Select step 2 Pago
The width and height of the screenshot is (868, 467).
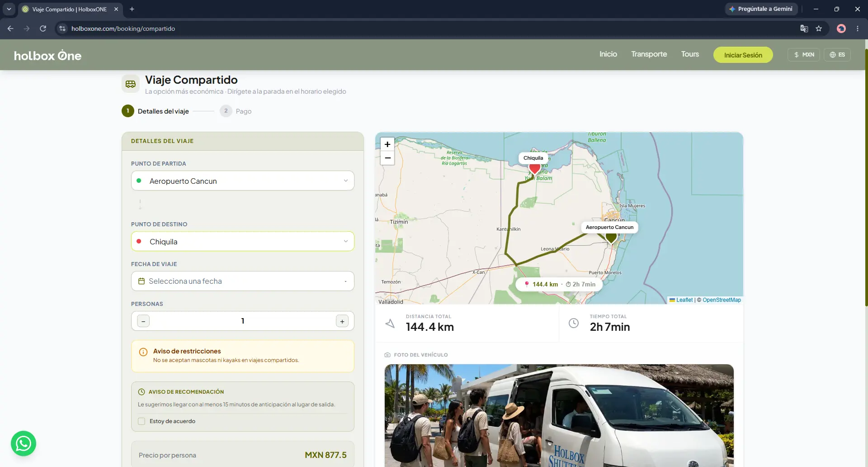(236, 111)
